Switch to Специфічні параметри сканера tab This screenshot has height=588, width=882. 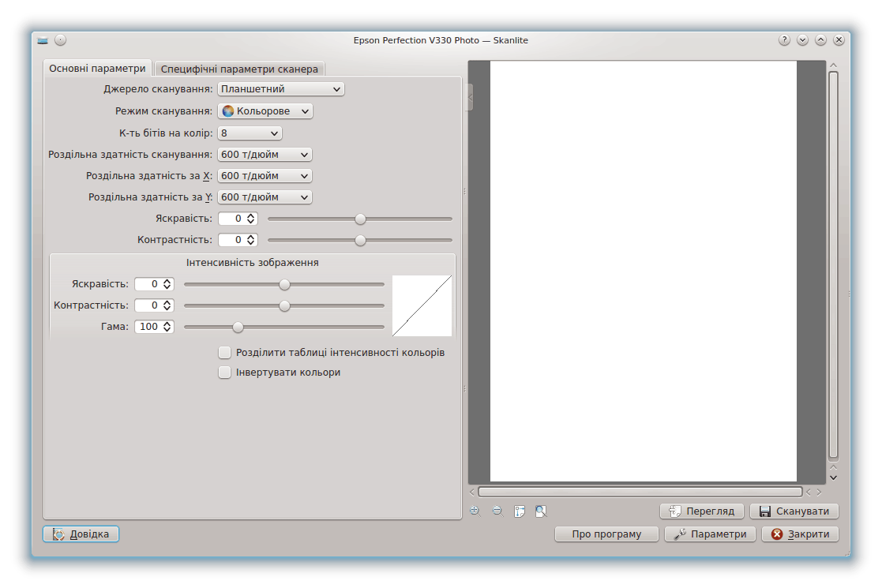pyautogui.click(x=239, y=69)
